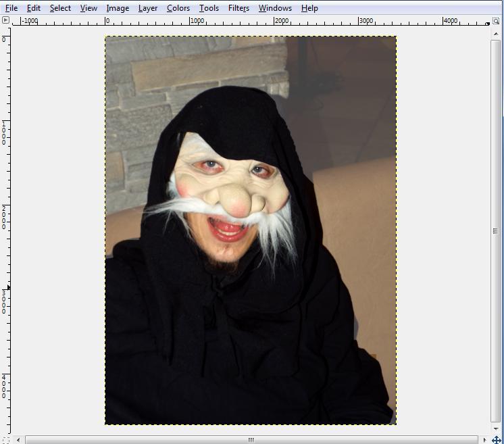Click the horizontal scrollbar right arrow
Image resolution: width=504 pixels, height=444 pixels.
coord(484,440)
